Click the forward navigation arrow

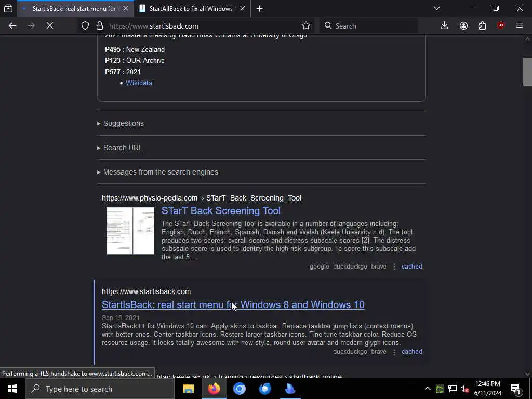[31, 26]
